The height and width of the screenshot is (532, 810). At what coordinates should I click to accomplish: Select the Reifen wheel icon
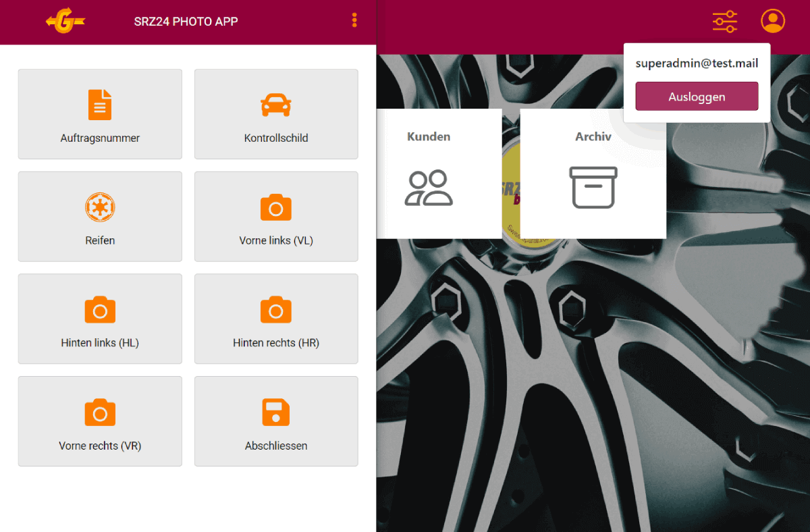tap(100, 207)
